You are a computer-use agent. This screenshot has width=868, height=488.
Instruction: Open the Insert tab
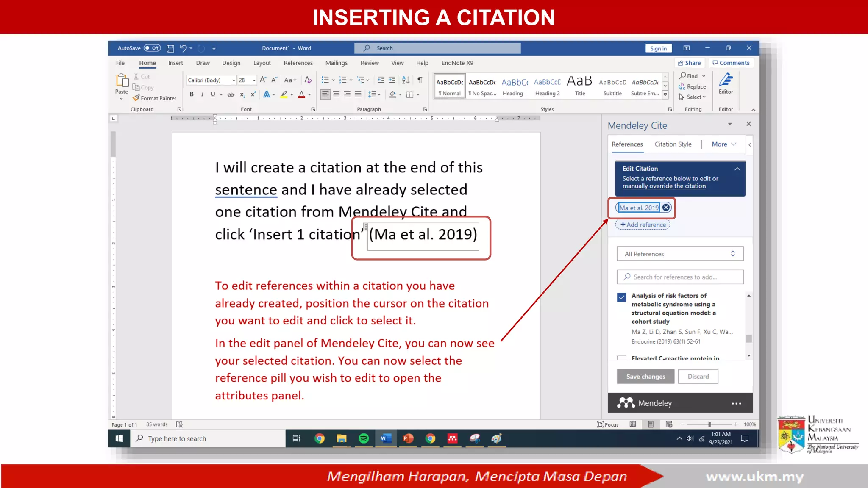coord(175,63)
